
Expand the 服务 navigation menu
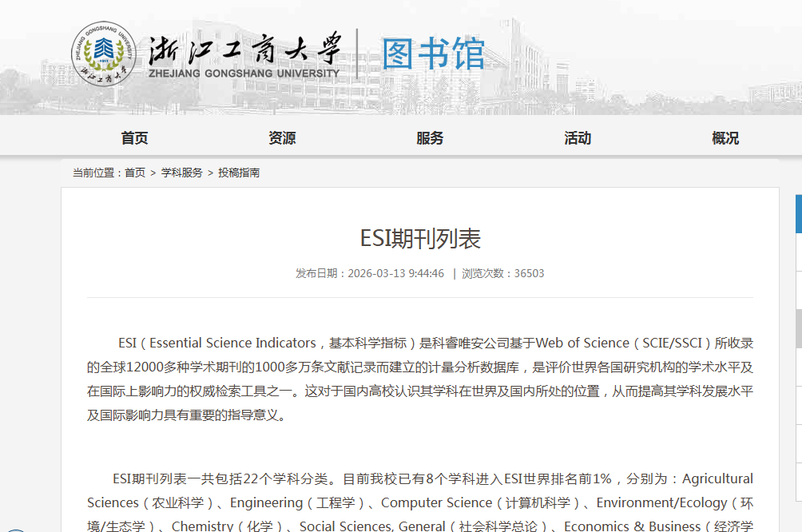point(430,138)
